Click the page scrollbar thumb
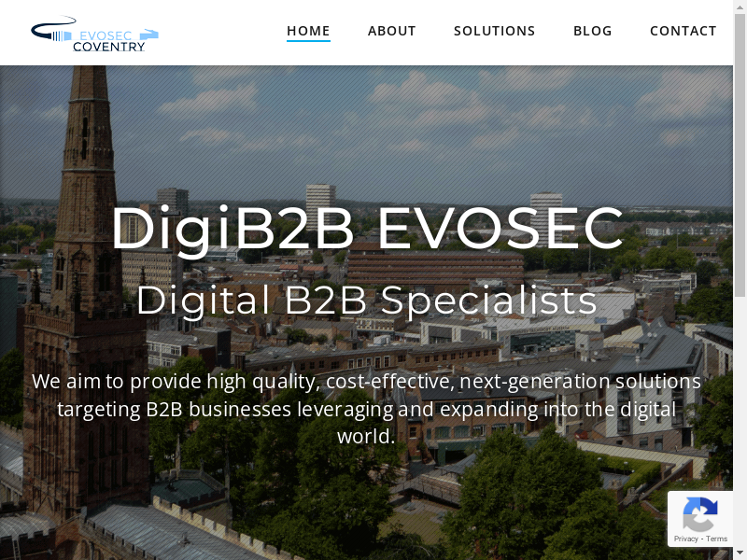Viewport: 747px width, 560px height. tap(740, 154)
